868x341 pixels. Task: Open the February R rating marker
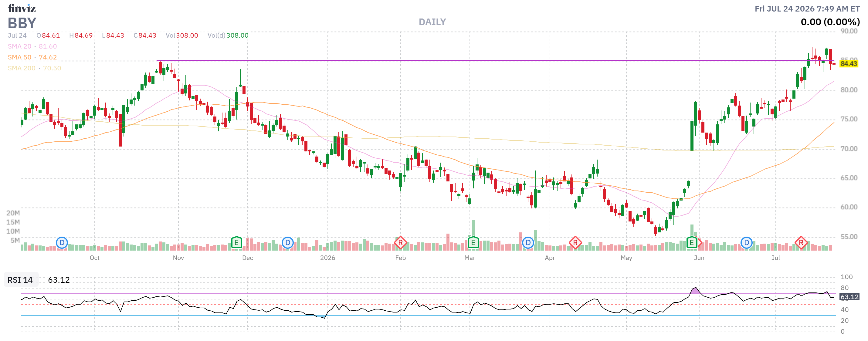400,243
